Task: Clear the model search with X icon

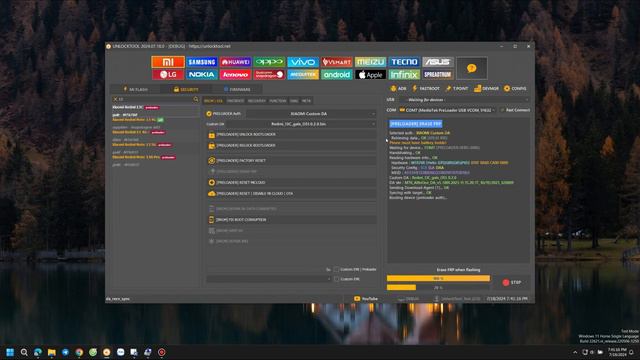Action: pos(116,99)
